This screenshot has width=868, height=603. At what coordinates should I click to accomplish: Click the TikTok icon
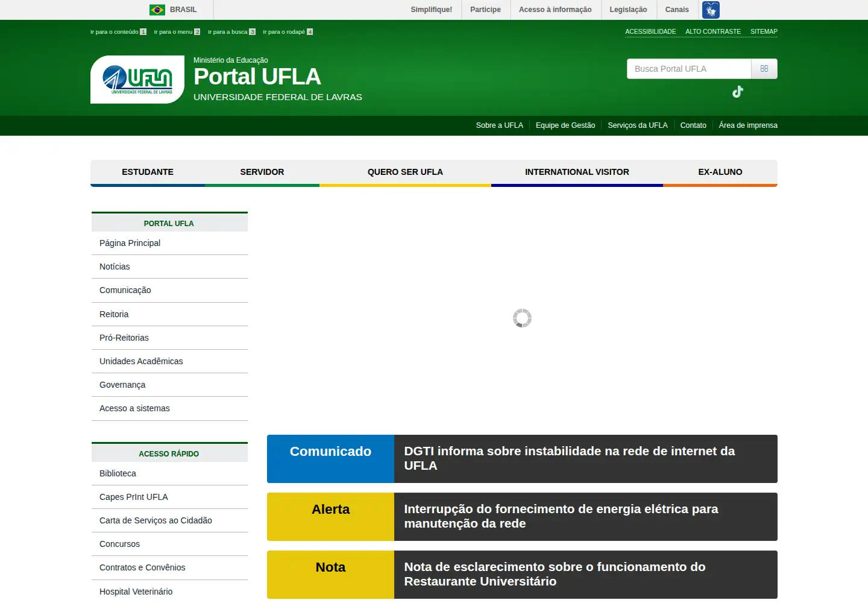pos(738,92)
